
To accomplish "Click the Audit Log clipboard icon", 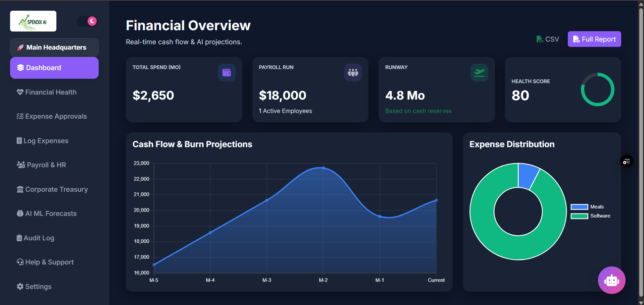I will tap(20, 238).
